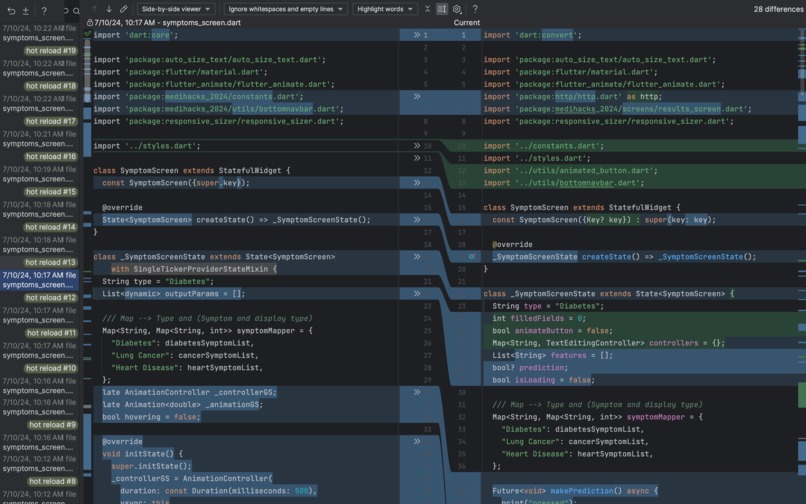Viewport: 806px width, 504px height.
Task: Toggle synchronize scrolling button
Action: pos(442,9)
